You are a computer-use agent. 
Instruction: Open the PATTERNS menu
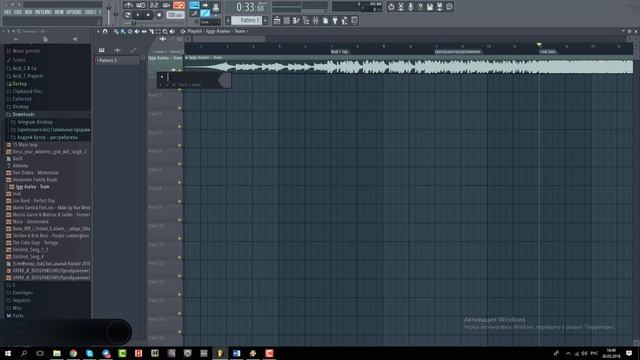pos(43,12)
